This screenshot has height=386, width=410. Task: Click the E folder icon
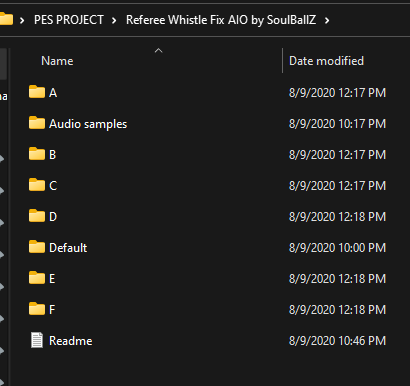tap(37, 278)
